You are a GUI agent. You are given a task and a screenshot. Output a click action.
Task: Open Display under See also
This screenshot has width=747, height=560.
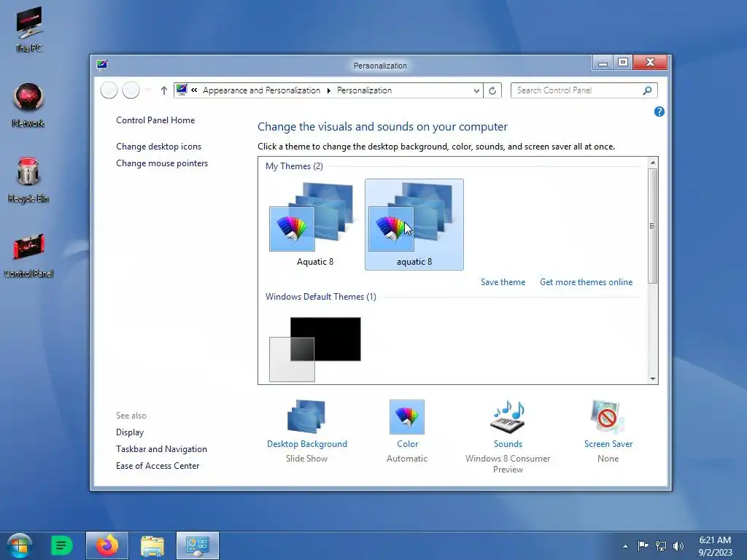pyautogui.click(x=130, y=432)
